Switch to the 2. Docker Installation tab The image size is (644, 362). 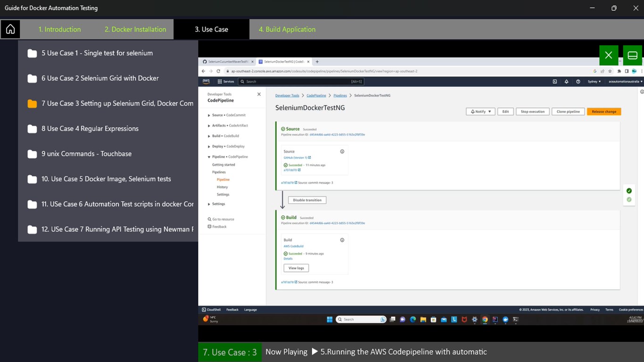[135, 29]
